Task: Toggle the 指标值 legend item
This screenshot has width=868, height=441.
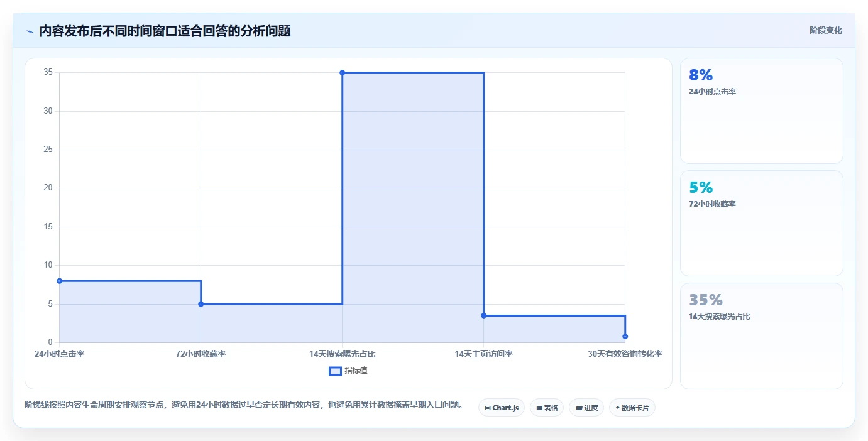Action: [x=348, y=371]
